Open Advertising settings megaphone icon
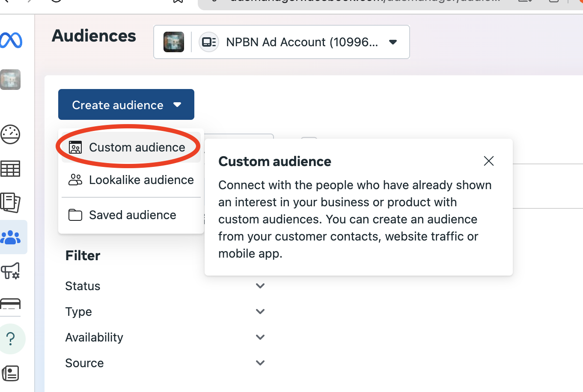The height and width of the screenshot is (392, 583). [11, 271]
